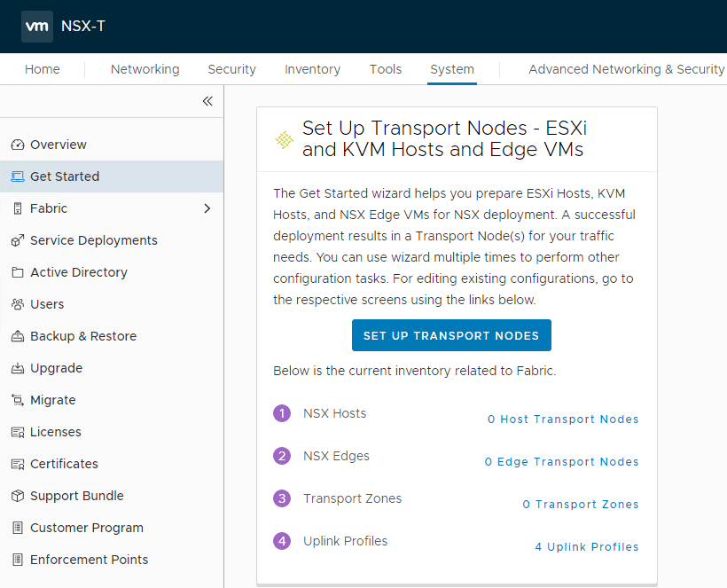The image size is (727, 588).
Task: Open the Licenses page
Action: (x=54, y=431)
